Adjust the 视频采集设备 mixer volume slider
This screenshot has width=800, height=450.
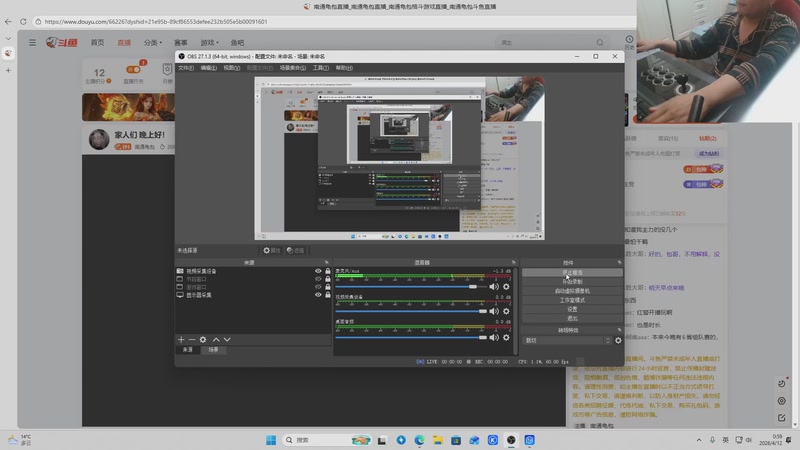pyautogui.click(x=411, y=311)
